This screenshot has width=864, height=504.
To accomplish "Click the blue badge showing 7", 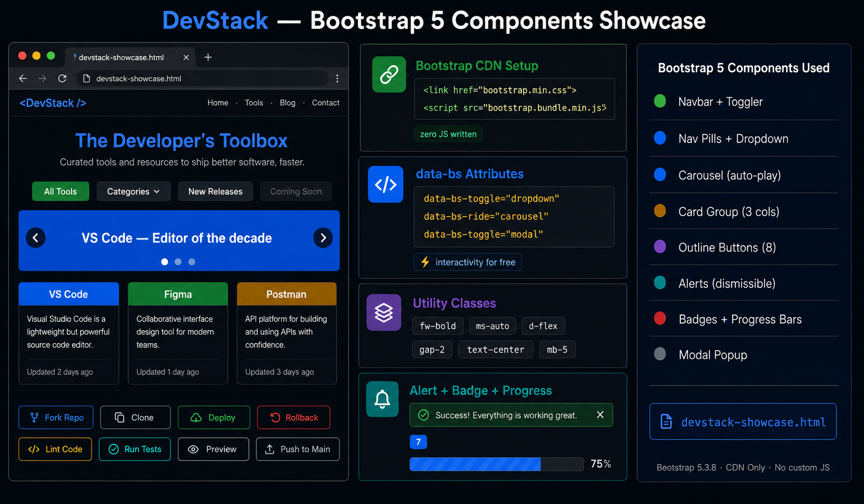I will coord(418,442).
